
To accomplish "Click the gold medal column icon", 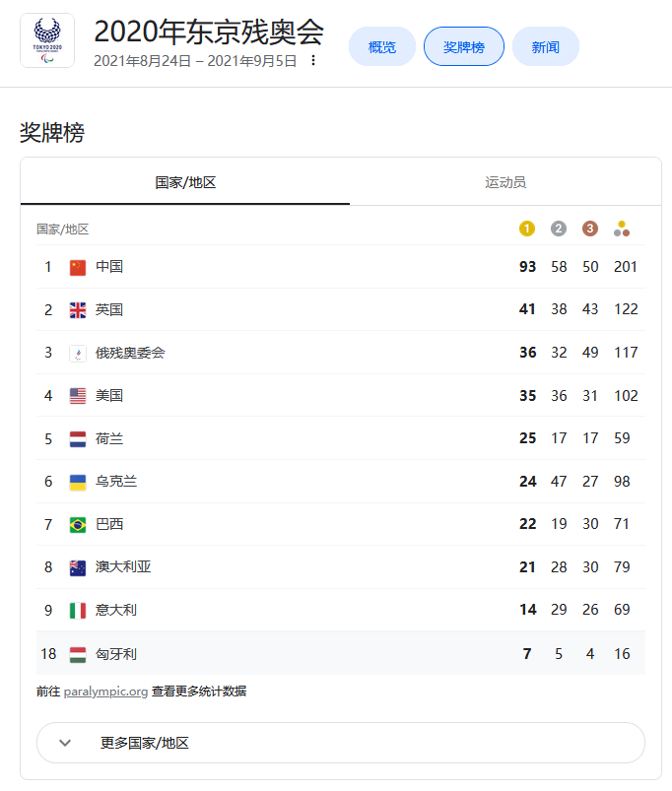I will pyautogui.click(x=527, y=229).
